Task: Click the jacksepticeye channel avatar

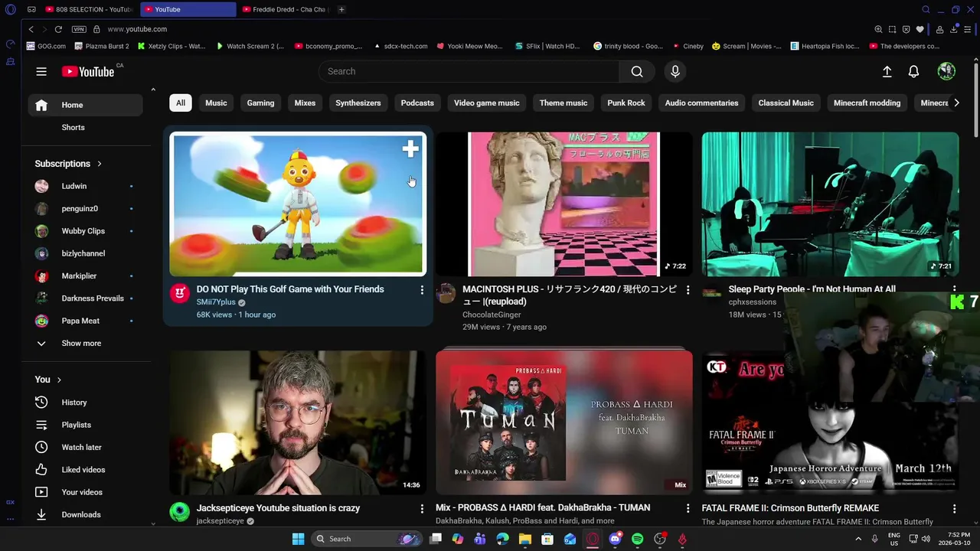Action: (180, 512)
